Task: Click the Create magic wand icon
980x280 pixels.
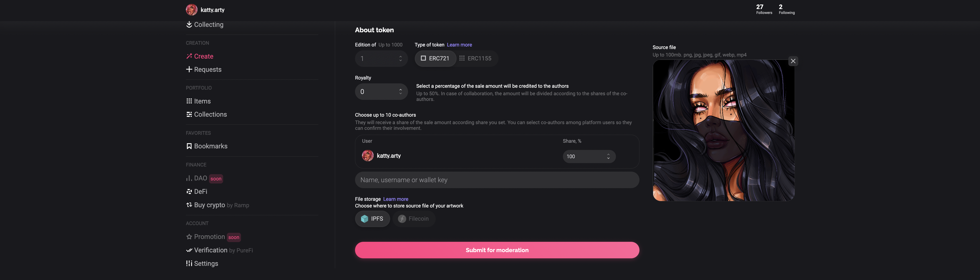Action: [x=189, y=56]
